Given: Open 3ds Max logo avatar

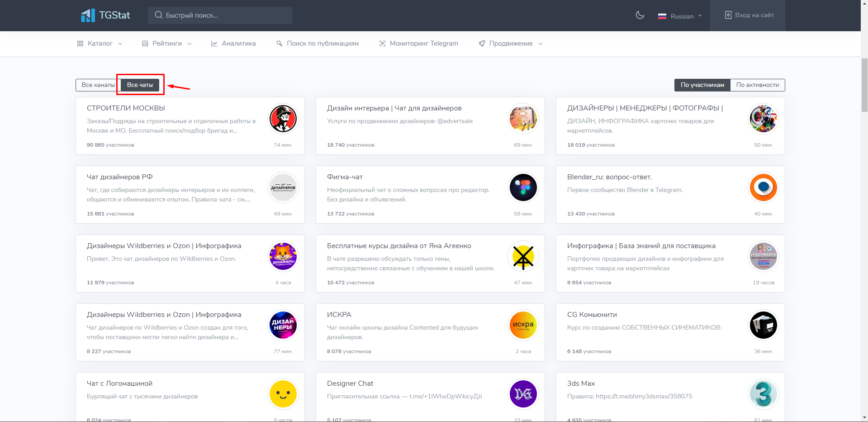Looking at the screenshot, I should 764,394.
